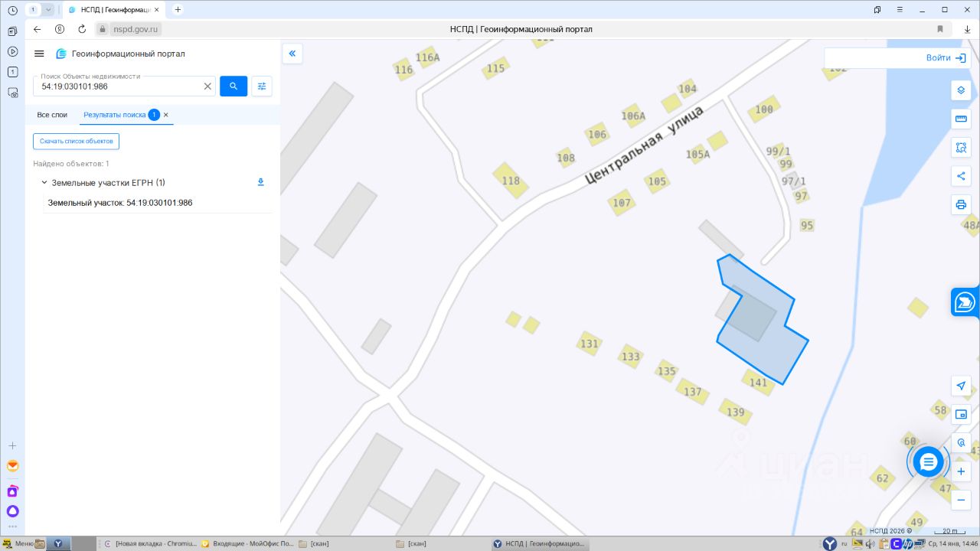
Task: Select the ruler measurement tool
Action: pos(961,119)
